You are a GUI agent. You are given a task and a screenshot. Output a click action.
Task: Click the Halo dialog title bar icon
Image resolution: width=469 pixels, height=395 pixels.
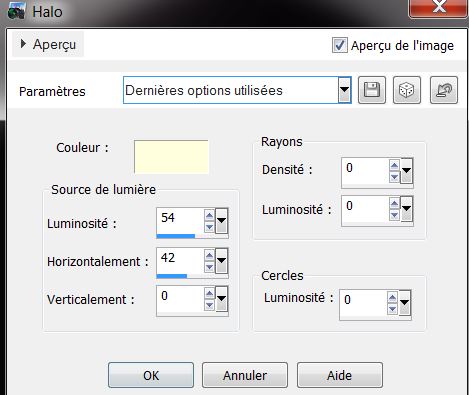coord(16,11)
